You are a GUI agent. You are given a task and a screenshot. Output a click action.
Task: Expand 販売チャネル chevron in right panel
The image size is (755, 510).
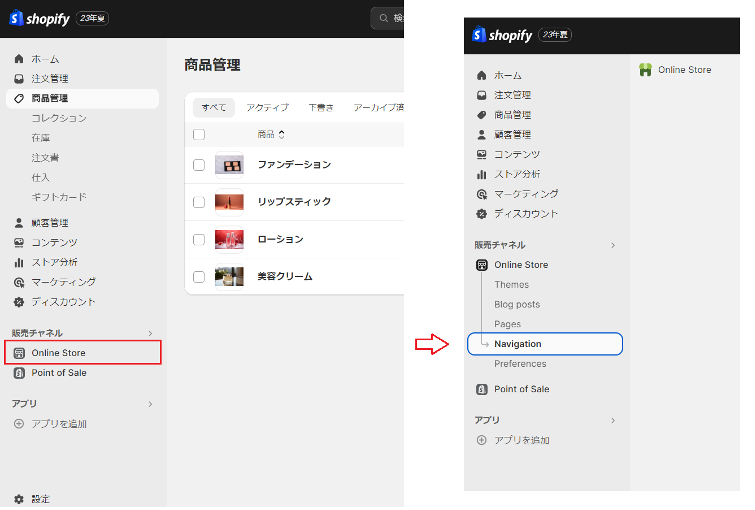pos(613,245)
